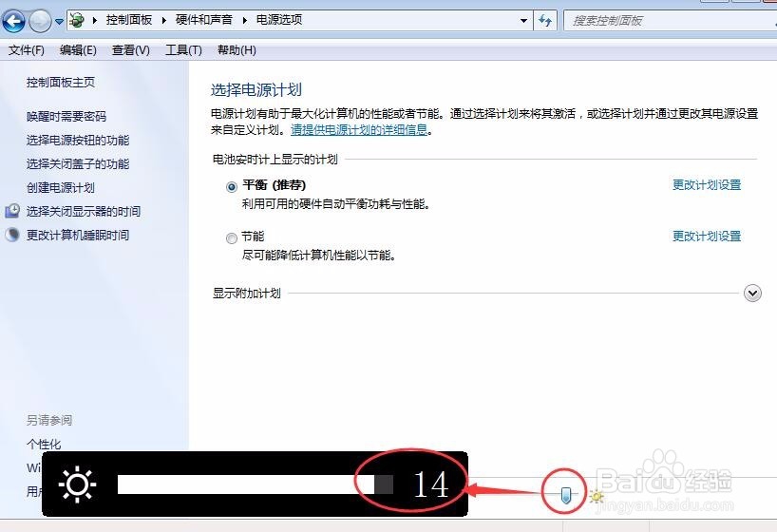Open 唤醒时需要密码 settings

(x=66, y=117)
